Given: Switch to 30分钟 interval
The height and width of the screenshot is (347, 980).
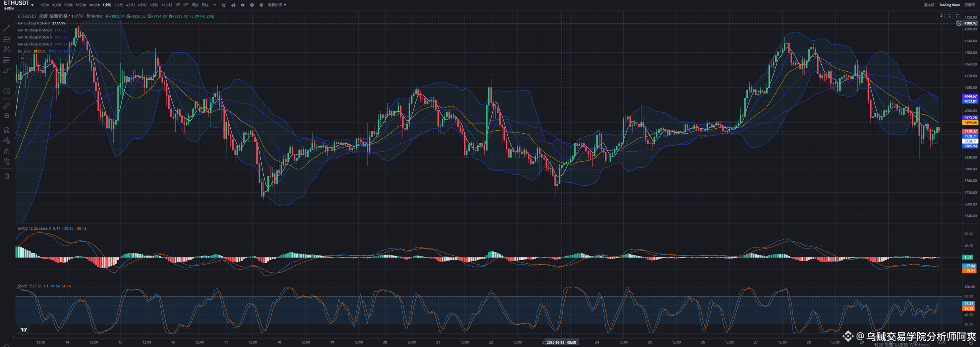Looking at the screenshot, I should (94, 5).
